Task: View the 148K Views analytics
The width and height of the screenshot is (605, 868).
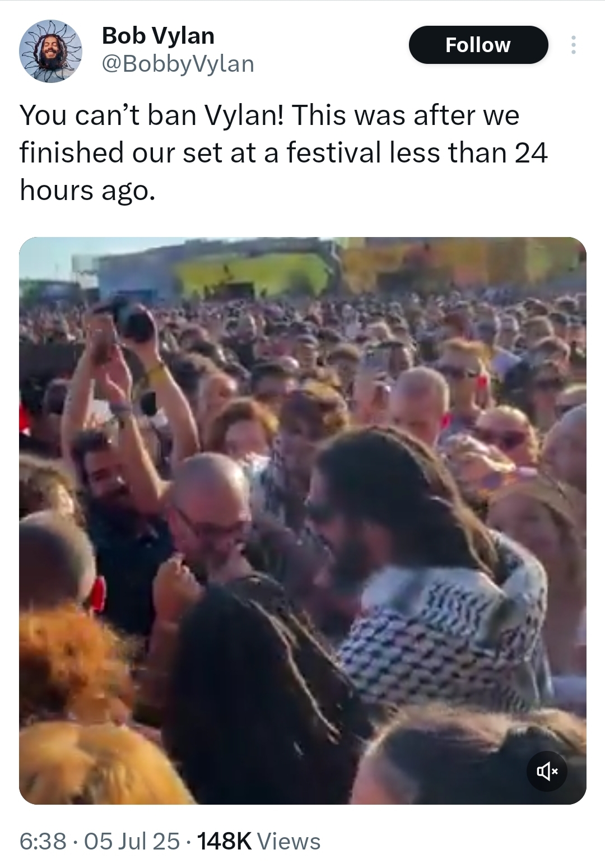Action: point(259,841)
